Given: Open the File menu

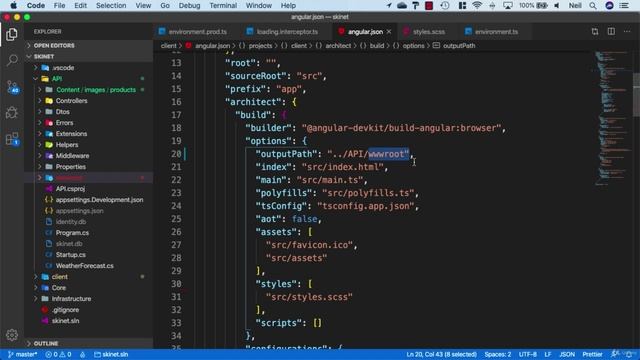Looking at the screenshot, I should pyautogui.click(x=60, y=6).
